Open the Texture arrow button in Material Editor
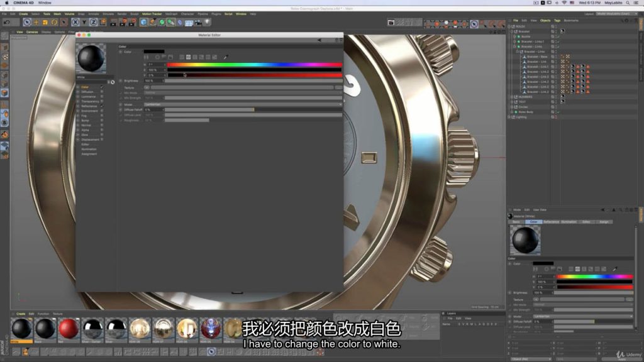644x362 pixels. (147, 87)
